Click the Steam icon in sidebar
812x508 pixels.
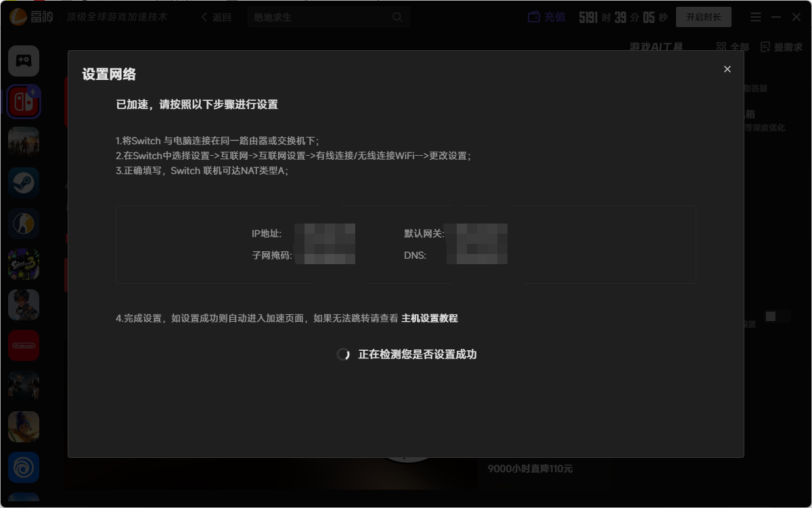coord(24,183)
